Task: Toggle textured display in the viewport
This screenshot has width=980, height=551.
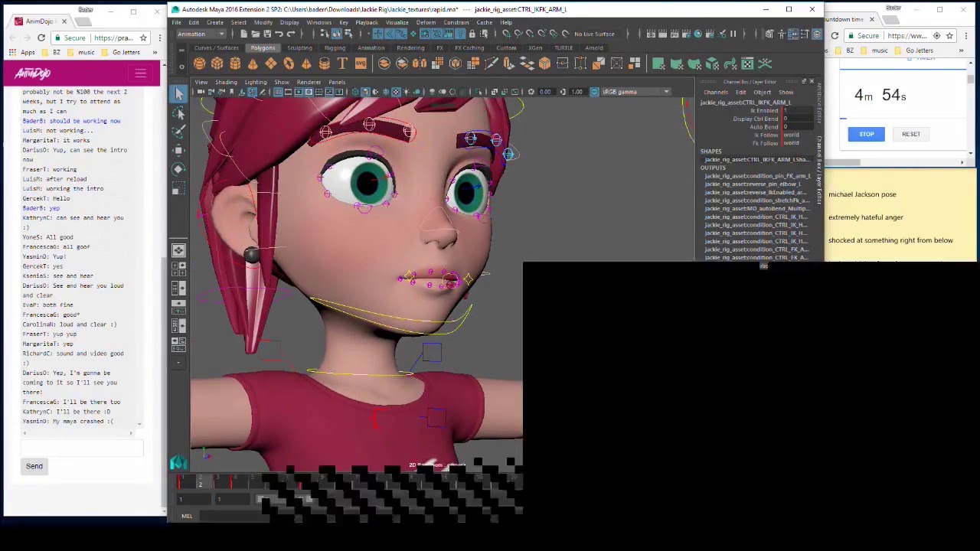Action: click(396, 92)
